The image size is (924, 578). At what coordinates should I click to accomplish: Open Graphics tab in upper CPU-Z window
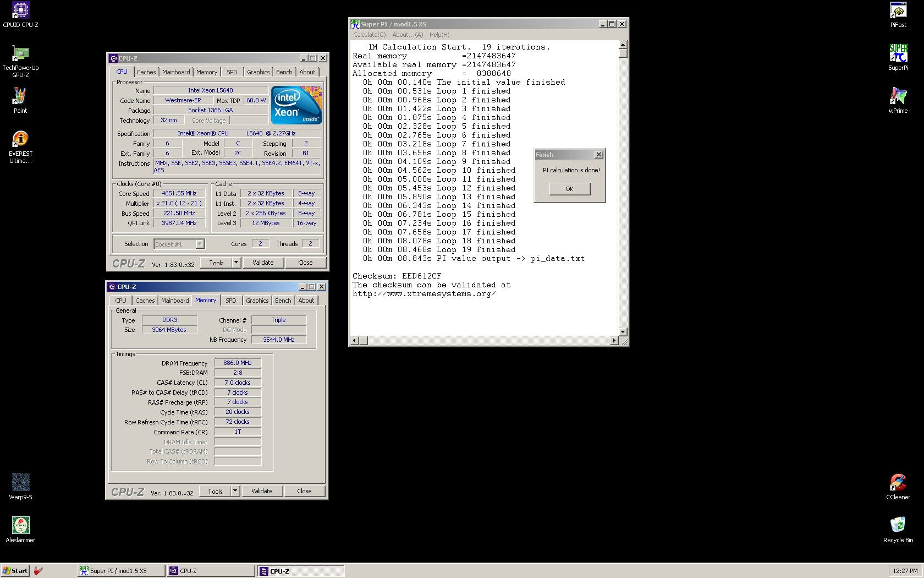coord(258,72)
